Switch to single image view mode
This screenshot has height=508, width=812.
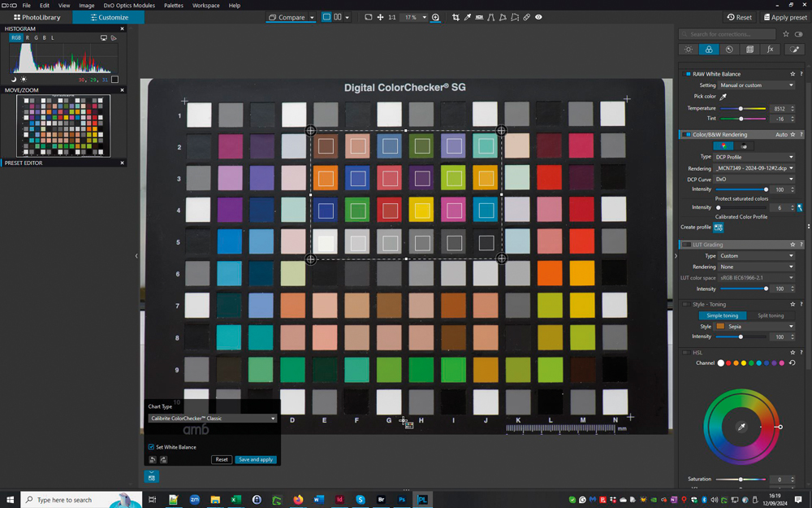pos(326,17)
